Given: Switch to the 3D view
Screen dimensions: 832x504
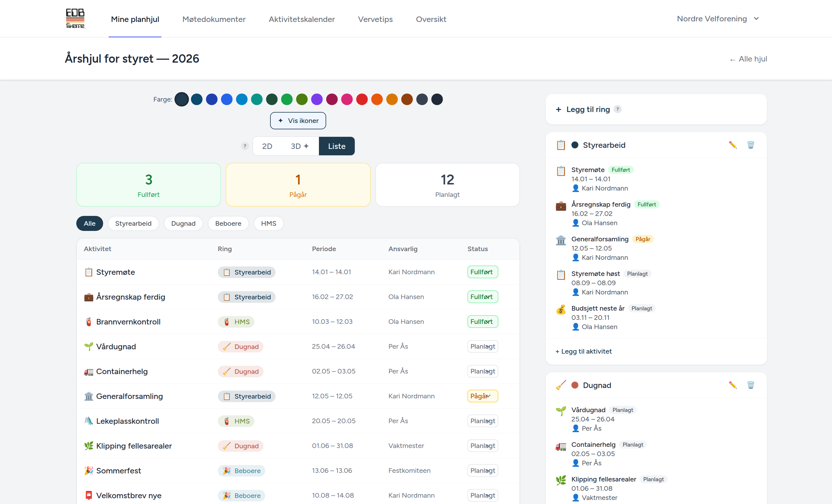Looking at the screenshot, I should click(300, 146).
